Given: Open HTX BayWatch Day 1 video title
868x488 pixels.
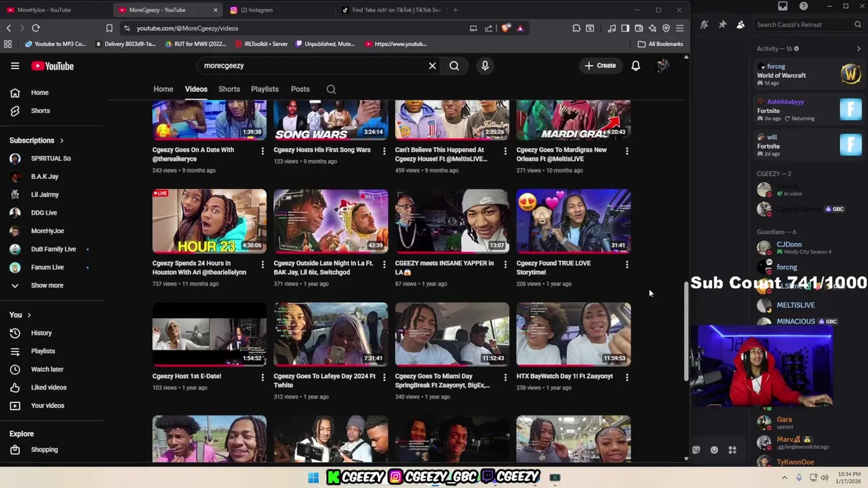Looking at the screenshot, I should [x=564, y=376].
